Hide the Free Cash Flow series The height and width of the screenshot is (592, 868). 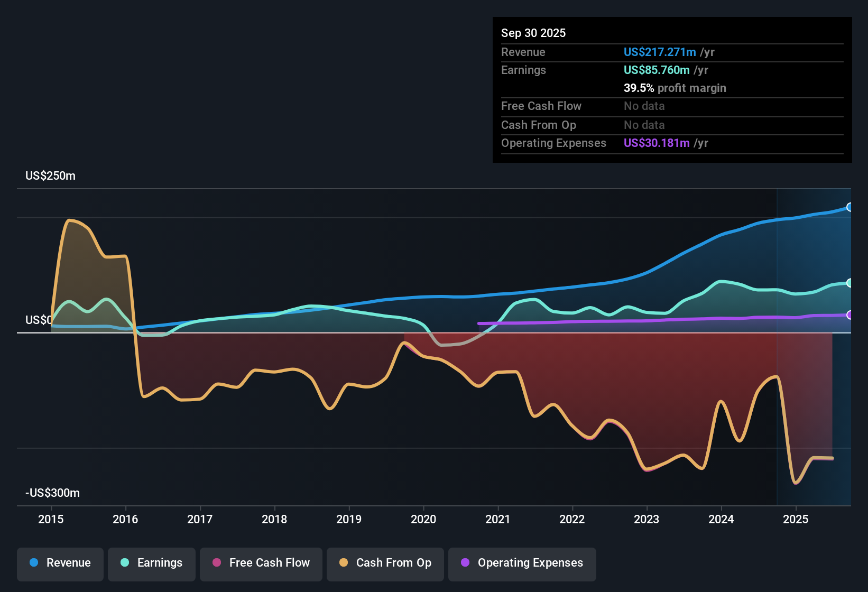[x=261, y=563]
